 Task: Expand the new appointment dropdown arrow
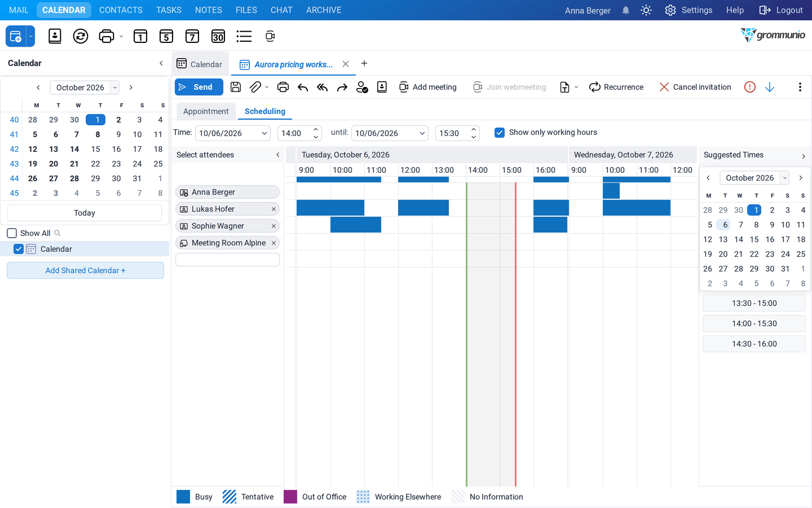[x=31, y=36]
